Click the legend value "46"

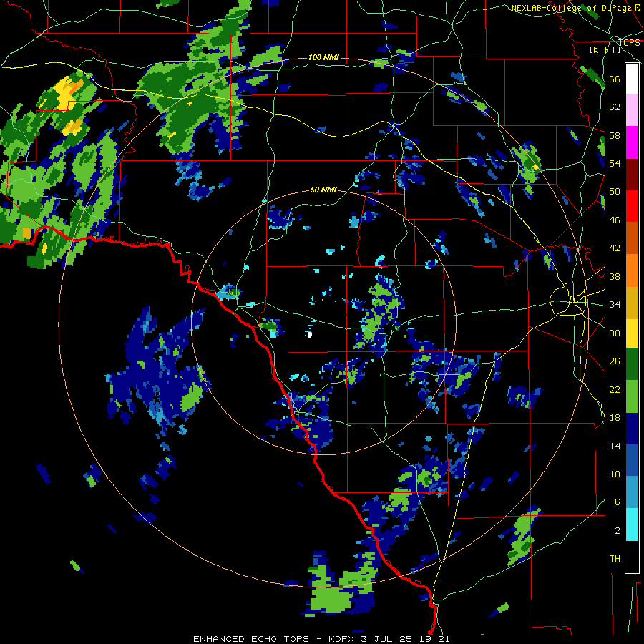(x=615, y=220)
